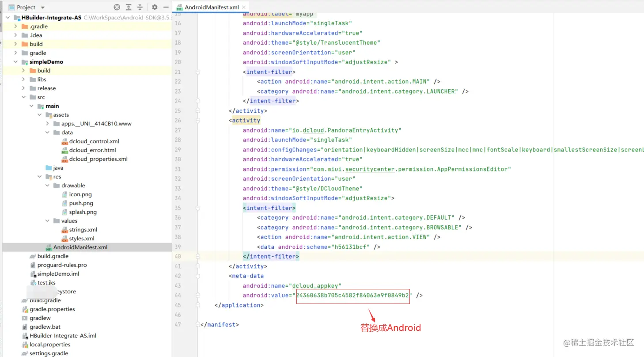Click the Collapse All icon in Project panel
This screenshot has height=357, width=644.
140,7
